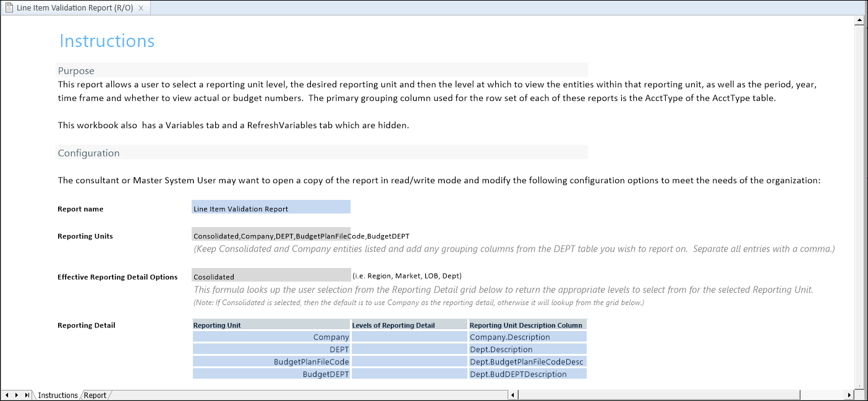Click the 'Report name' label
Image resolution: width=868 pixels, height=401 pixels.
pos(80,209)
